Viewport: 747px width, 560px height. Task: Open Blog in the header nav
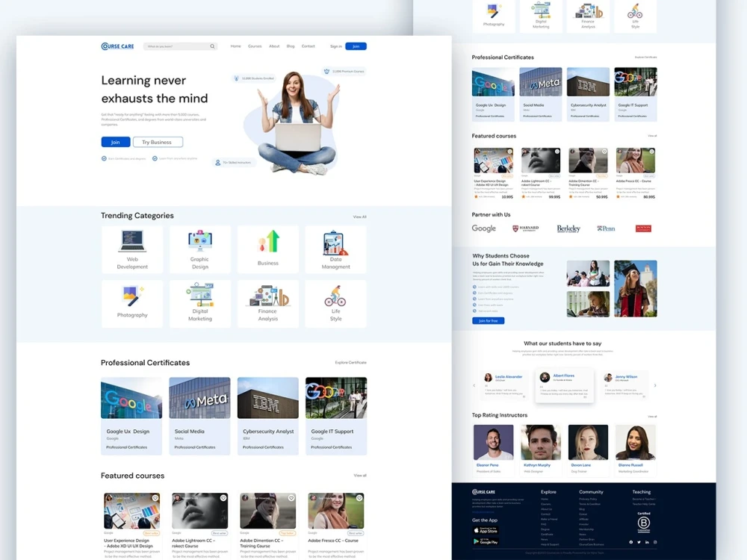click(291, 46)
